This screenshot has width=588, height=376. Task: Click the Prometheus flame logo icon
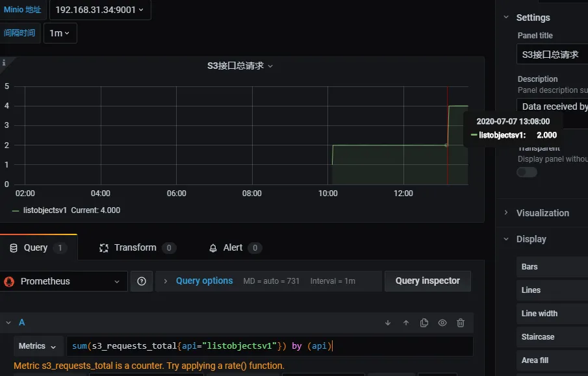[x=10, y=281]
